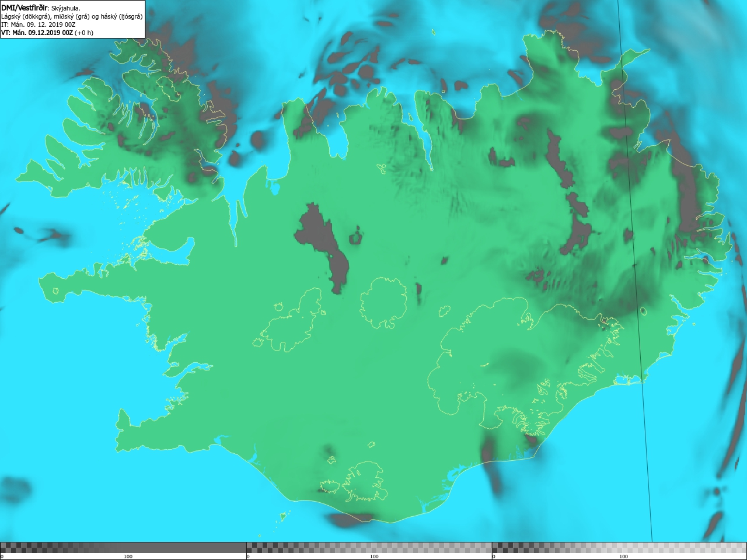Click the light-grey high cloud scale bar

pyautogui.click(x=619, y=548)
